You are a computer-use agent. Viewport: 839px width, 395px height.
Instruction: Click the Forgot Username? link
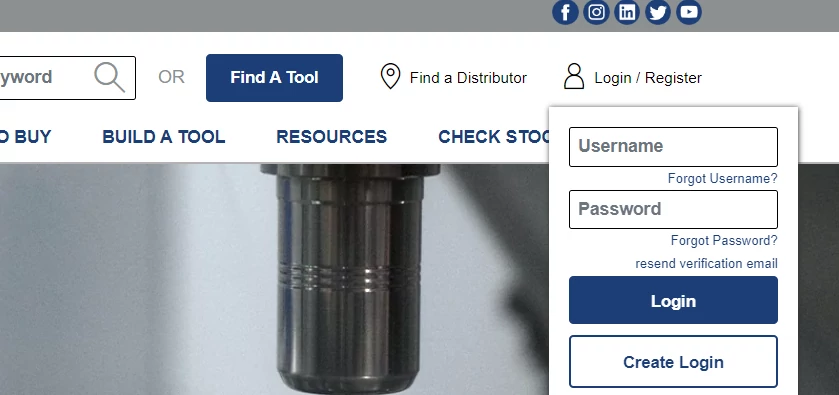tap(722, 179)
